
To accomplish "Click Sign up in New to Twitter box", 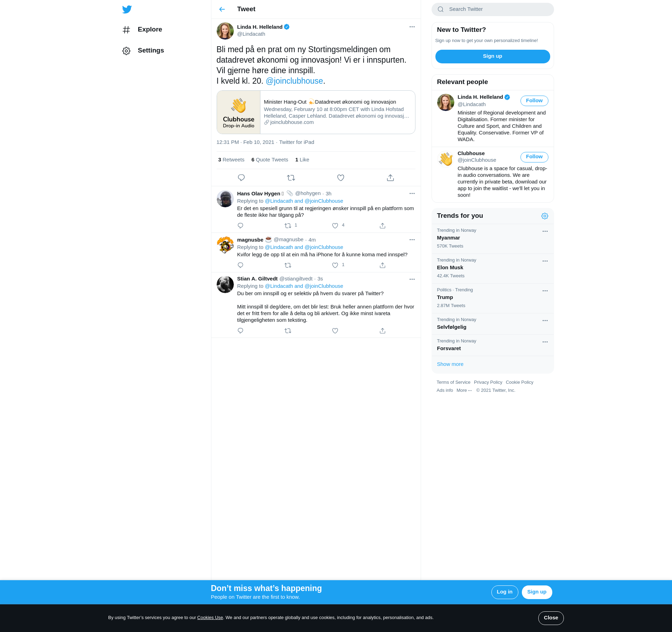I will [x=492, y=56].
